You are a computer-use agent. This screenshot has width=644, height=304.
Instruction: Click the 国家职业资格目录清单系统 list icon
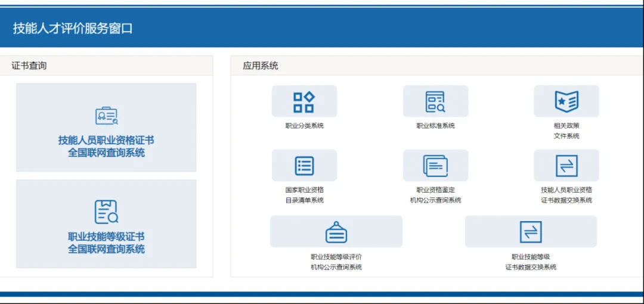[x=304, y=166]
